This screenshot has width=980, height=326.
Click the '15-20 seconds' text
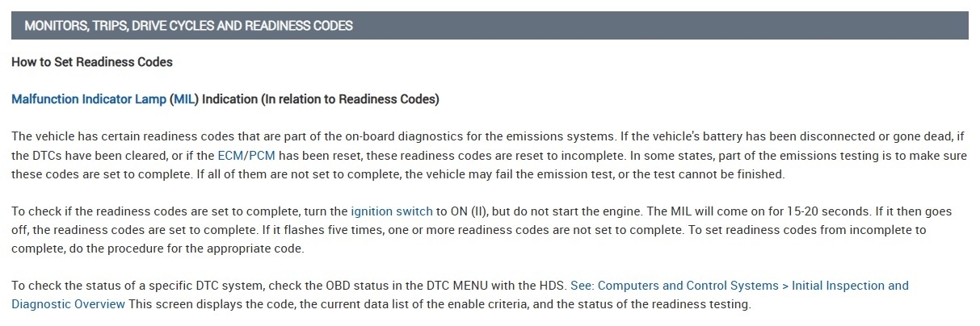tap(825, 211)
